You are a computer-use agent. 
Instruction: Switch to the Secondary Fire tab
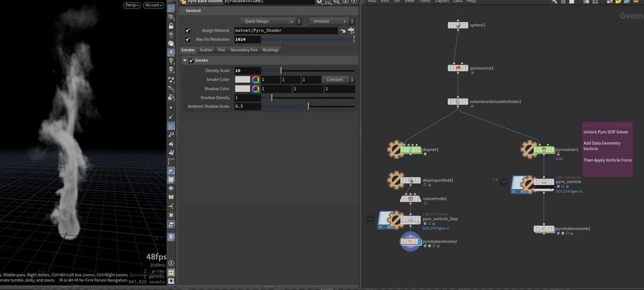[x=244, y=50]
